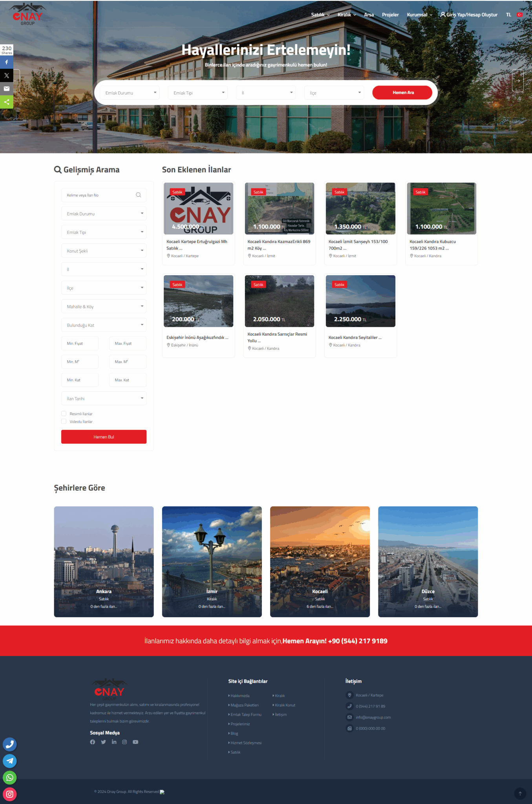Viewport: 532px width, 804px height.
Task: Open the green share sidebar icon
Action: coord(7,102)
